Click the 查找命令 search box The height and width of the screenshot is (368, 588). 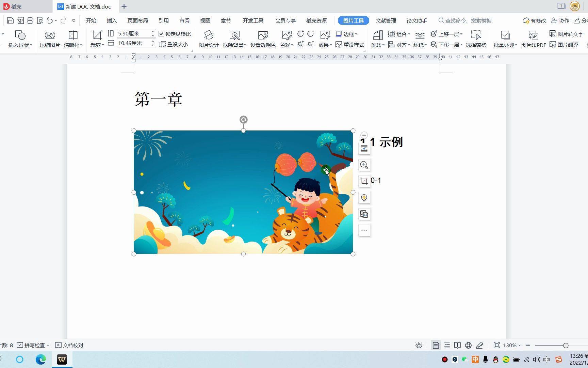pos(465,20)
